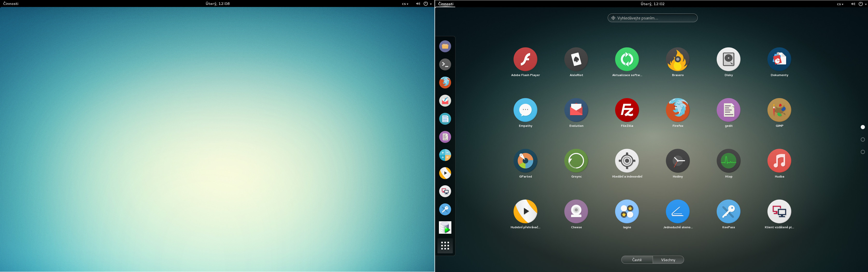Open Klient vzdálené plochy in the app grid

click(x=779, y=212)
